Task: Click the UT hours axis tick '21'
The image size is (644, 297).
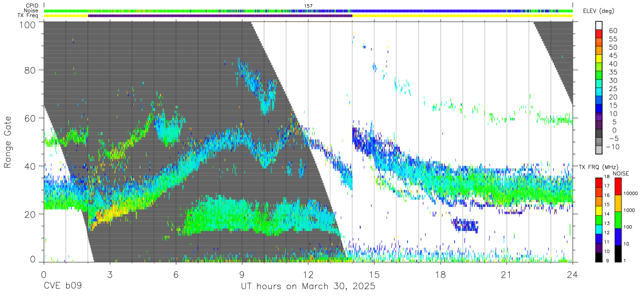Action: [x=507, y=274]
